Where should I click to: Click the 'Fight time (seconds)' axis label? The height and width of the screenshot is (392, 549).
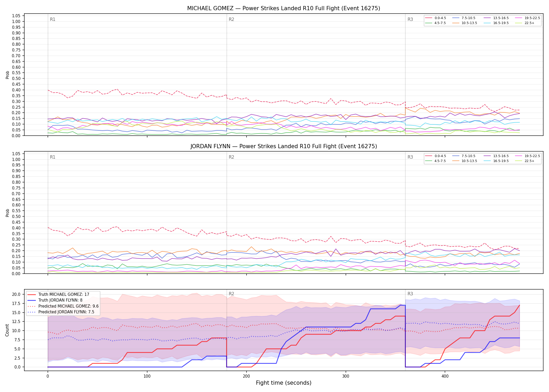pyautogui.click(x=284, y=383)
